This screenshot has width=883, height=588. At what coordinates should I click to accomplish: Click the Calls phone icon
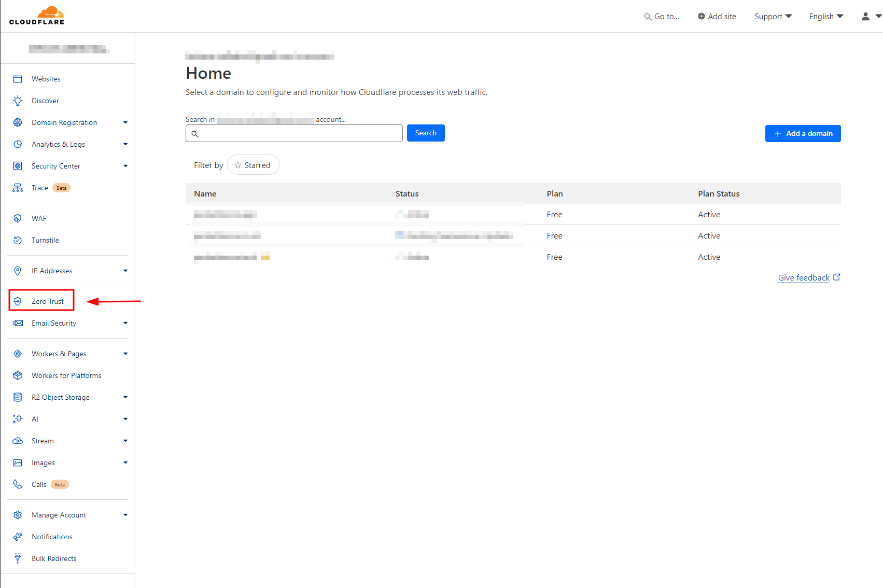point(18,484)
